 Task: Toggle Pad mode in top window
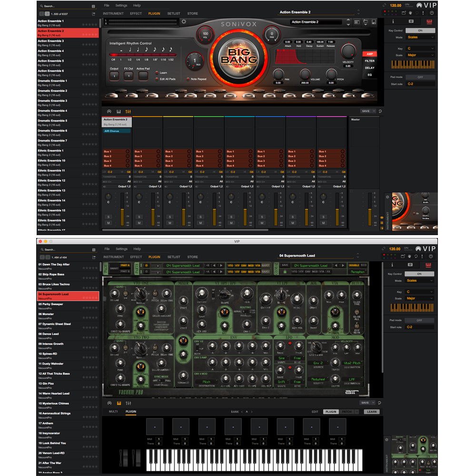(420, 77)
